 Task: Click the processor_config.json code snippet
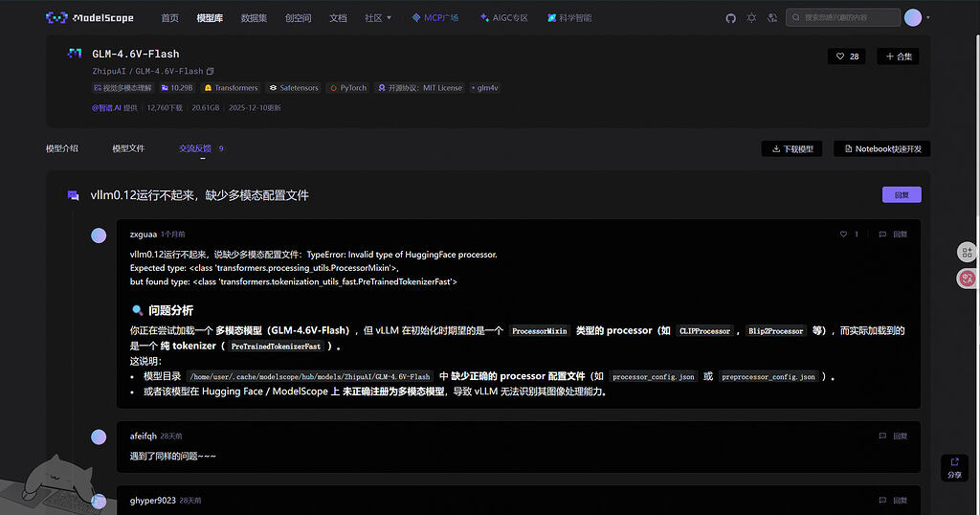(653, 377)
